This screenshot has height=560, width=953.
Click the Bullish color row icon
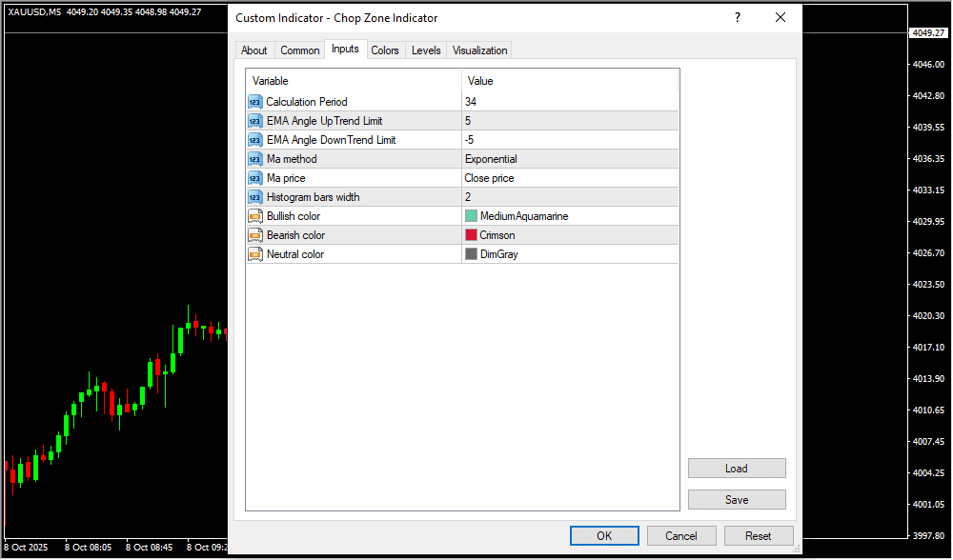[254, 216]
